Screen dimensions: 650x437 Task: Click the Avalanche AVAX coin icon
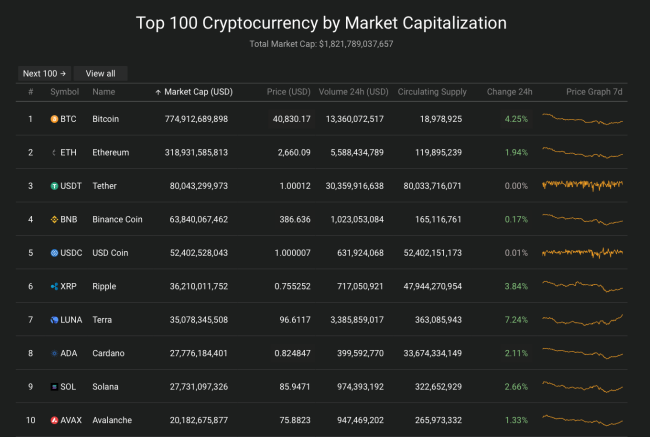coord(54,420)
